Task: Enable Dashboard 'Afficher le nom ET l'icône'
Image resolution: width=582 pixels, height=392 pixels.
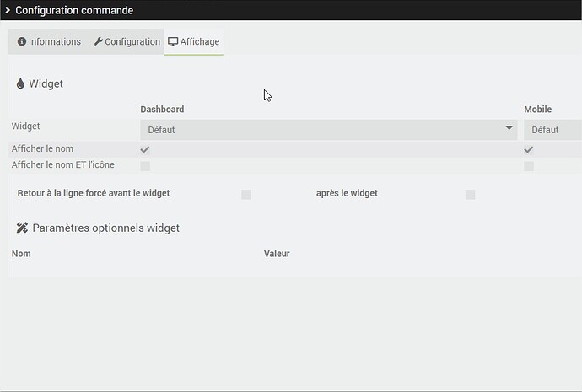Action: click(145, 166)
